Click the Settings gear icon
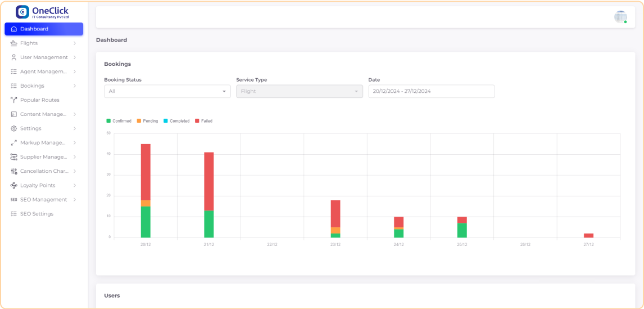 [x=14, y=128]
